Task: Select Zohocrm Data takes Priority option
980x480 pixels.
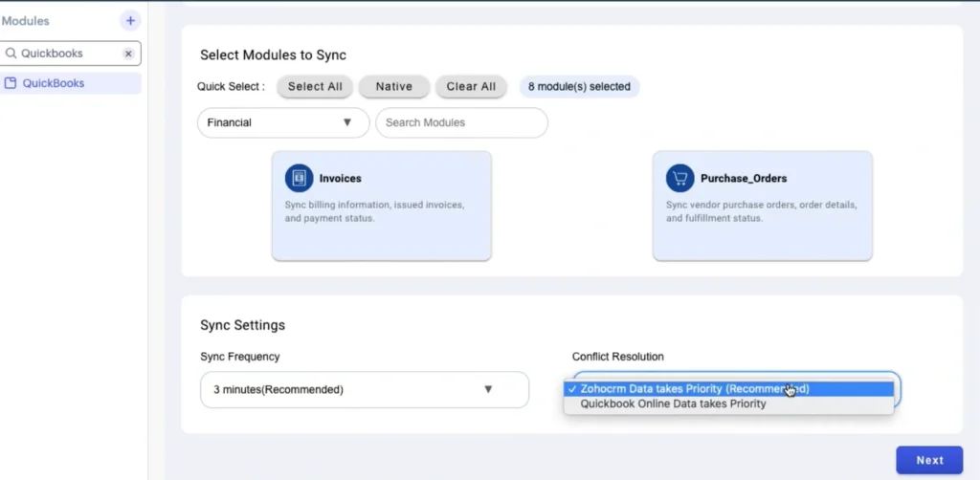Action: click(728, 389)
